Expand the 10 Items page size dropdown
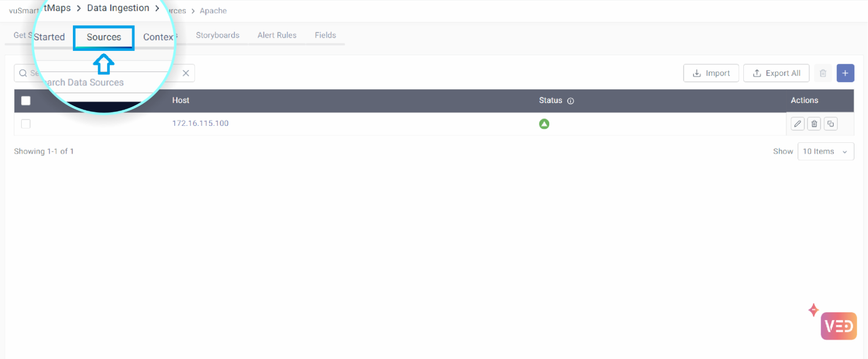This screenshot has width=868, height=359. (825, 152)
